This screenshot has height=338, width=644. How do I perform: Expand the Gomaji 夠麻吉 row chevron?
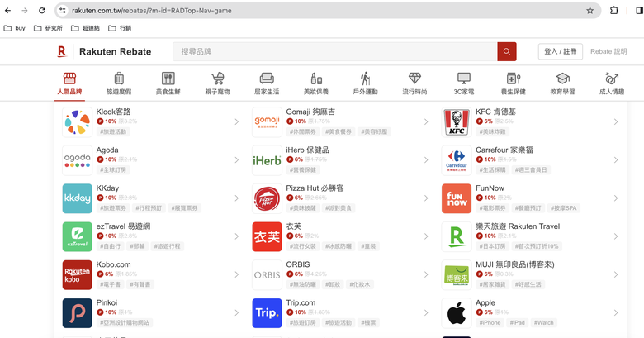pyautogui.click(x=426, y=121)
